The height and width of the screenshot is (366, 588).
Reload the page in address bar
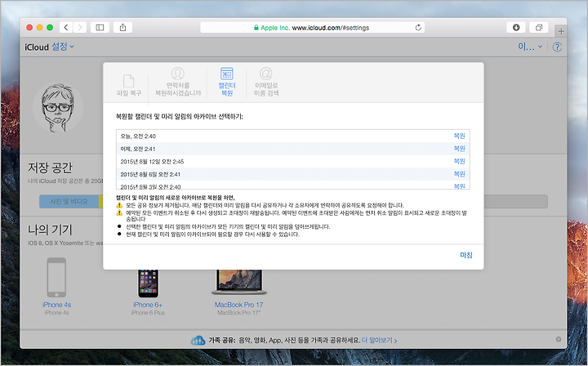[418, 28]
